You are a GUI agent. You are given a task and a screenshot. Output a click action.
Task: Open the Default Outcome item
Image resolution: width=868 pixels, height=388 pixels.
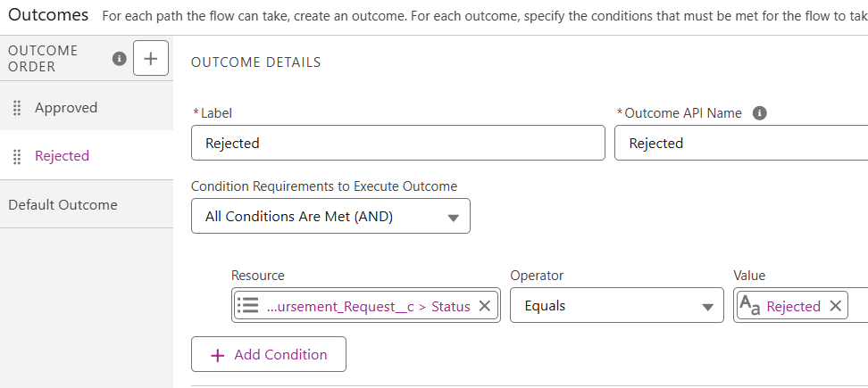tap(63, 204)
